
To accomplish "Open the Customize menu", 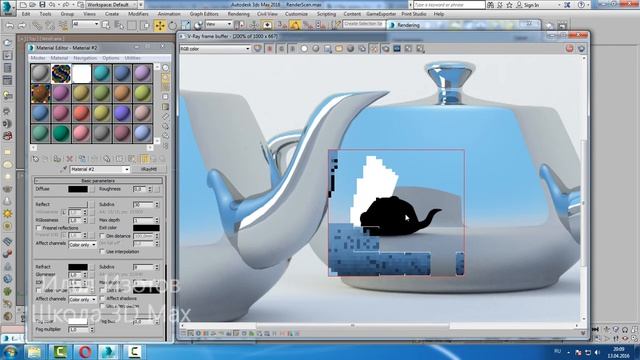I will point(296,14).
